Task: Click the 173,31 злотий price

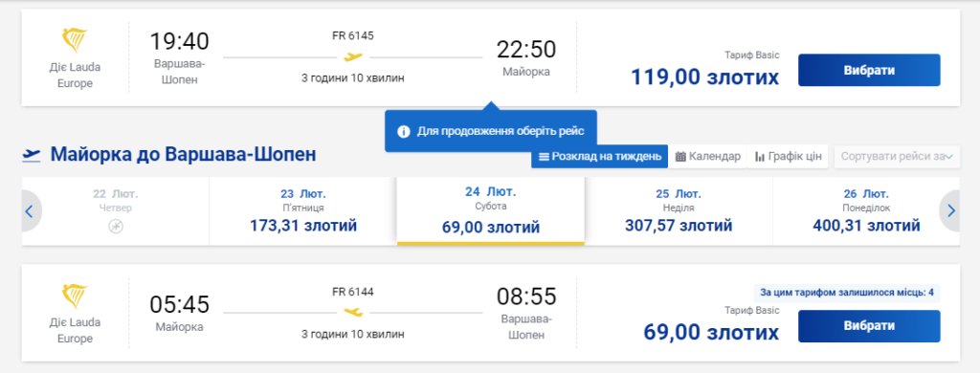Action: [303, 226]
